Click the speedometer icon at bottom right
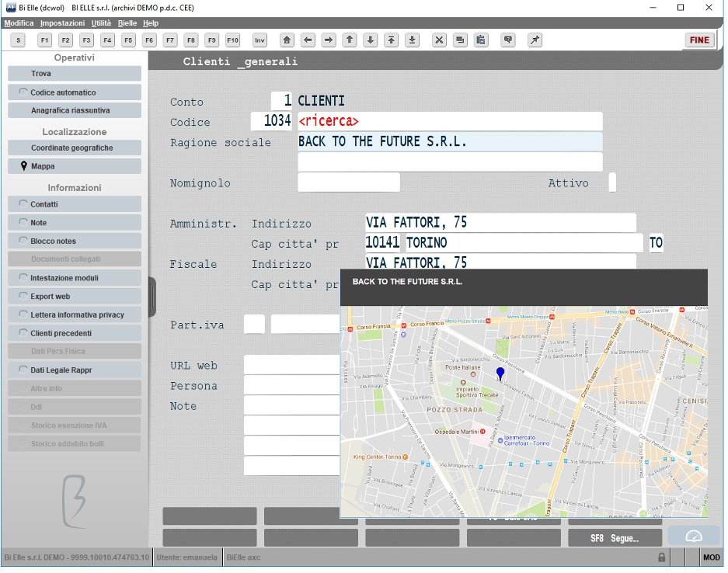728x573 pixels. pos(694,537)
